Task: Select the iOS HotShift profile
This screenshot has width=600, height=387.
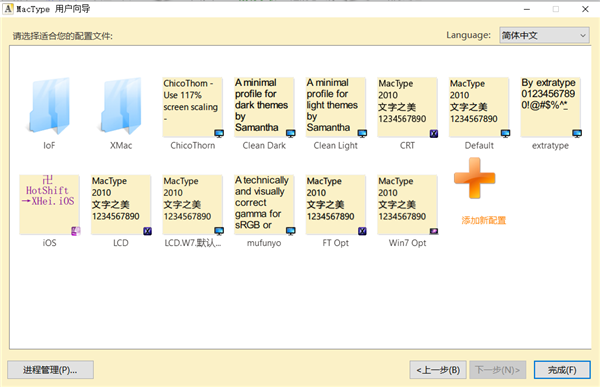Action: pos(49,205)
